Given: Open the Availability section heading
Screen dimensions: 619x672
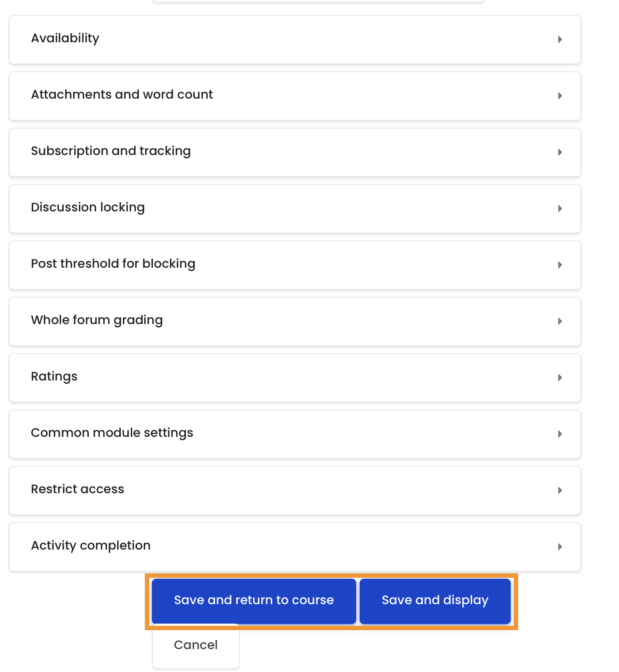Looking at the screenshot, I should pyautogui.click(x=65, y=38).
